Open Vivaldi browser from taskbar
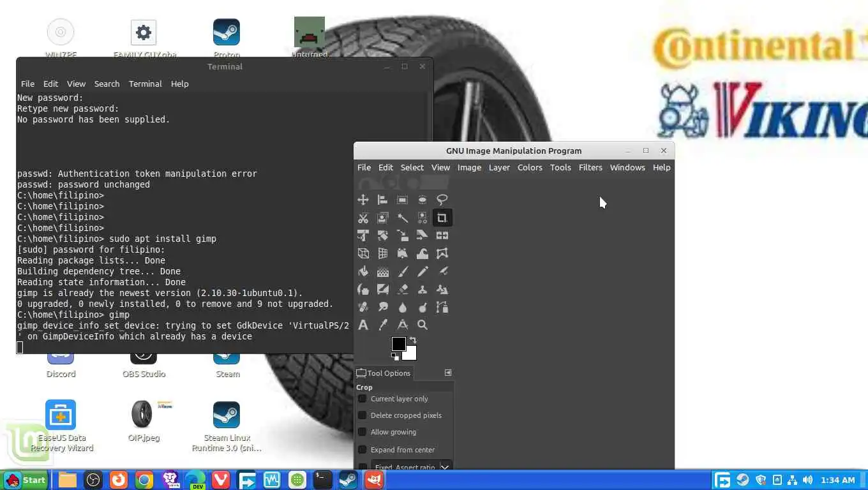Image resolution: width=868 pixels, height=490 pixels. (x=221, y=480)
